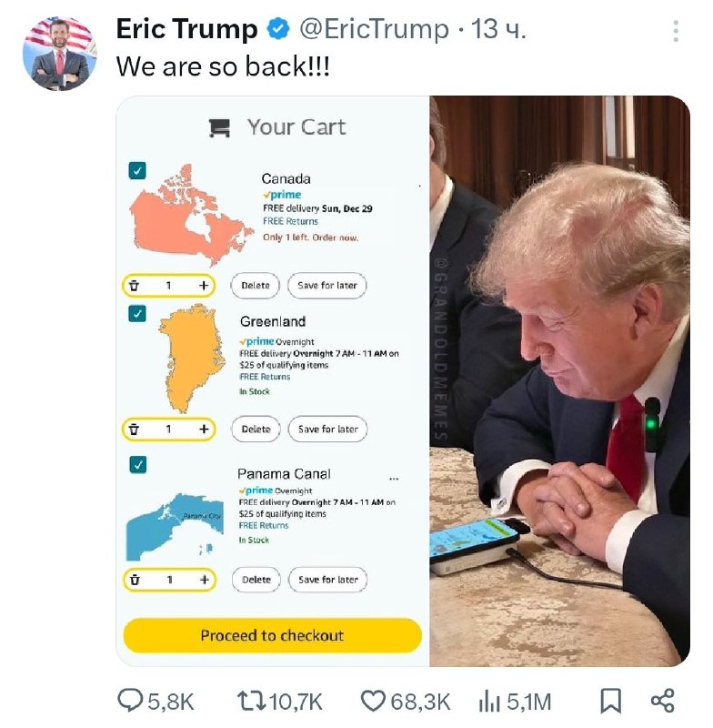
Task: Bookmark this tweet
Action: click(611, 701)
